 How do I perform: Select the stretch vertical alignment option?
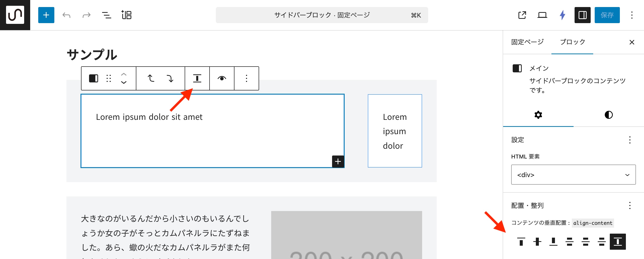pos(618,241)
